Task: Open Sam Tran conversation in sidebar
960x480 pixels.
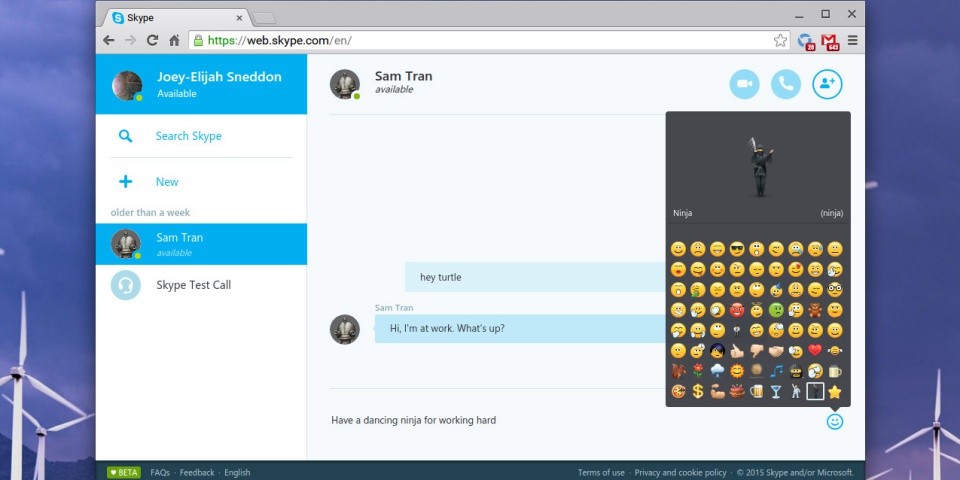Action: pyautogui.click(x=201, y=244)
